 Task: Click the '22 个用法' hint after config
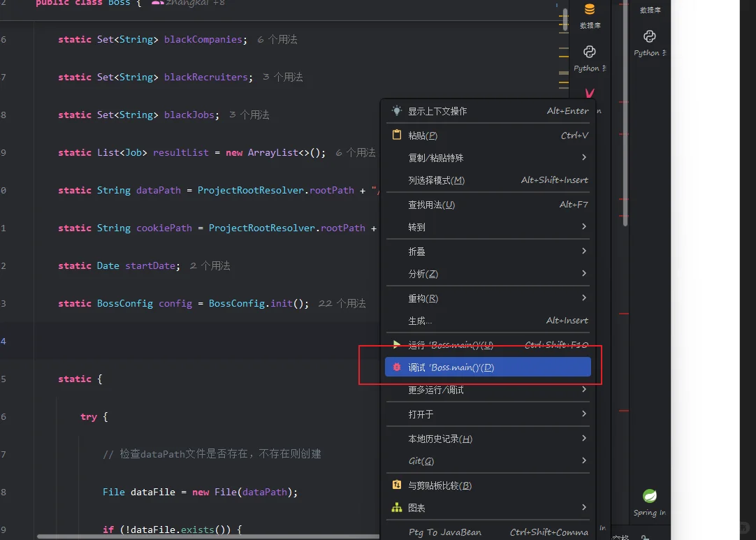click(x=342, y=303)
